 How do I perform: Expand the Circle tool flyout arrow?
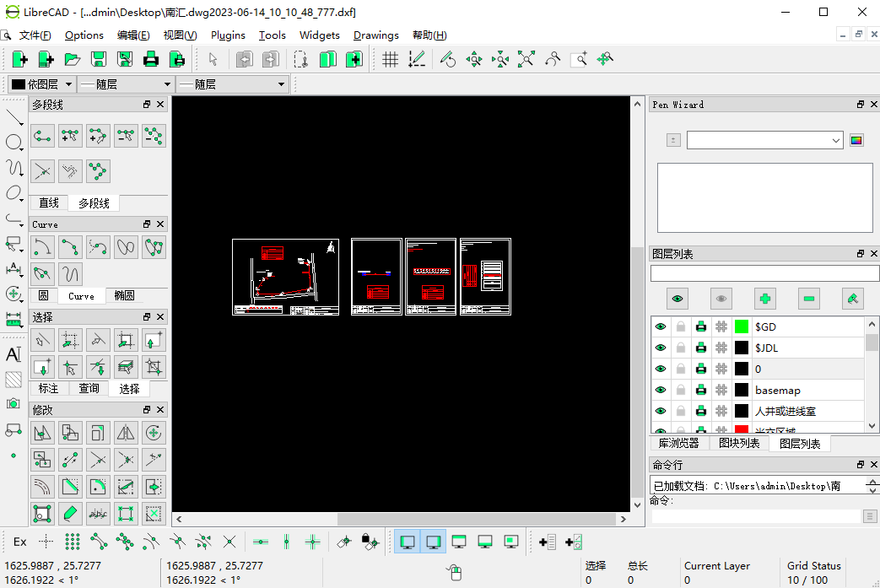[22, 150]
